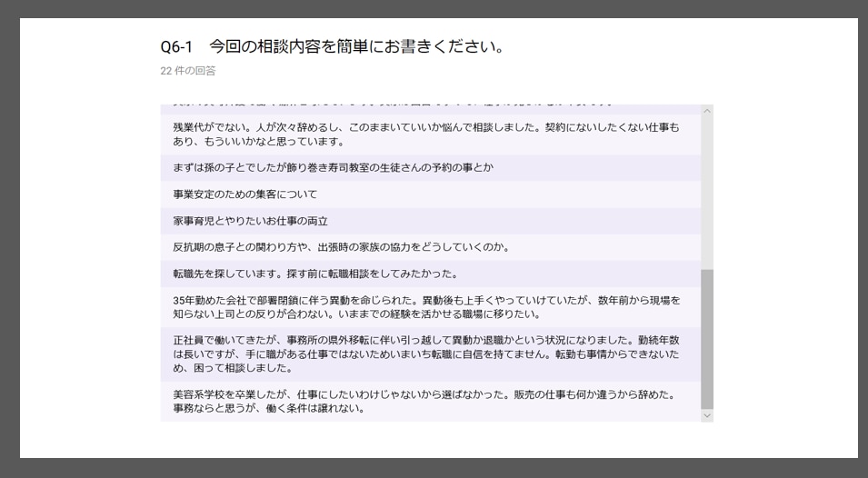
Task: Click the response list scrollbar thumb
Action: 707,340
